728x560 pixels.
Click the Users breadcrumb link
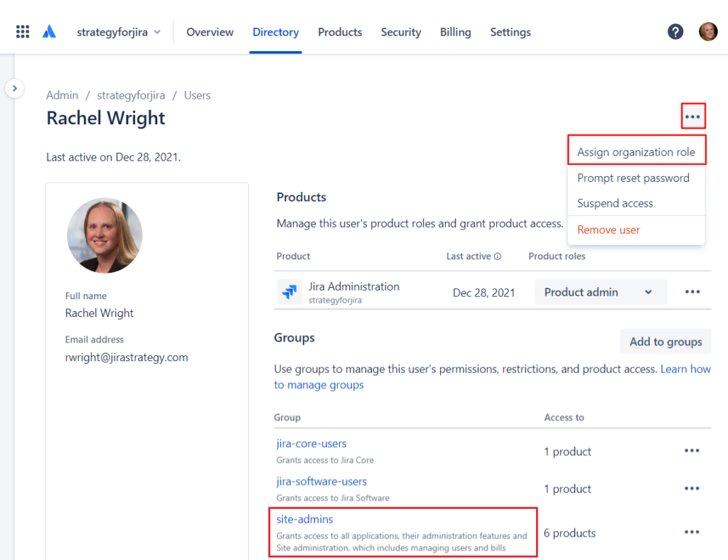[198, 95]
